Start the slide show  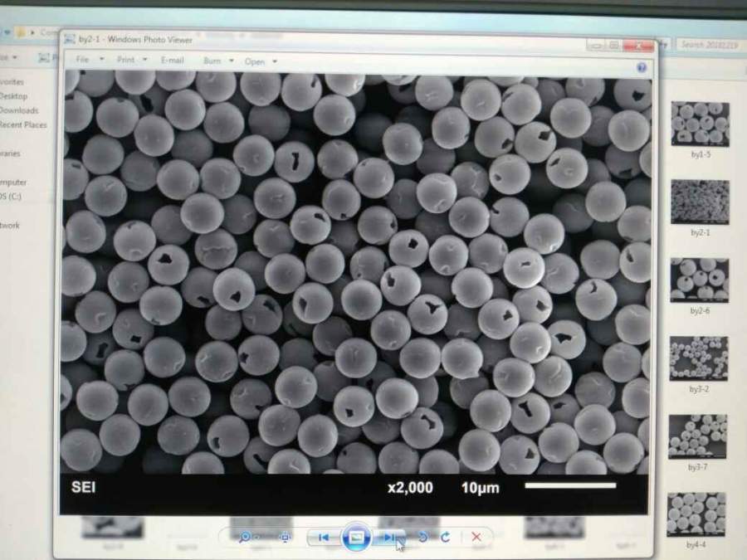tap(356, 537)
